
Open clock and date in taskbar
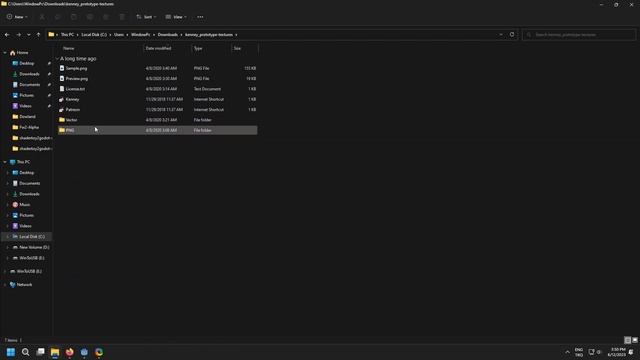click(616, 352)
